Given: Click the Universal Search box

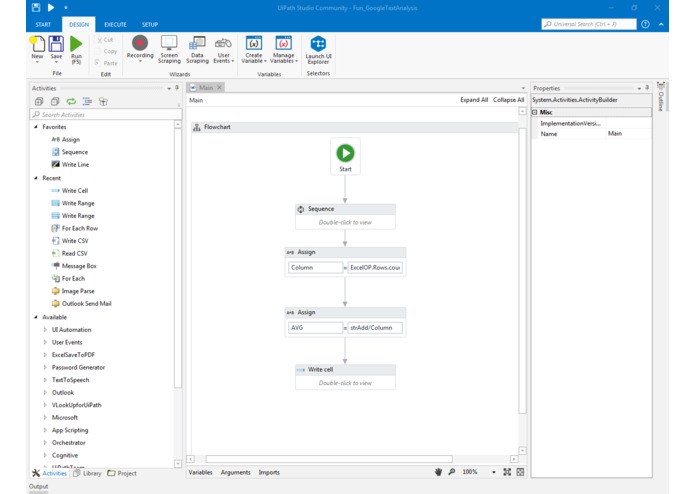Looking at the screenshot, I should click(x=589, y=24).
